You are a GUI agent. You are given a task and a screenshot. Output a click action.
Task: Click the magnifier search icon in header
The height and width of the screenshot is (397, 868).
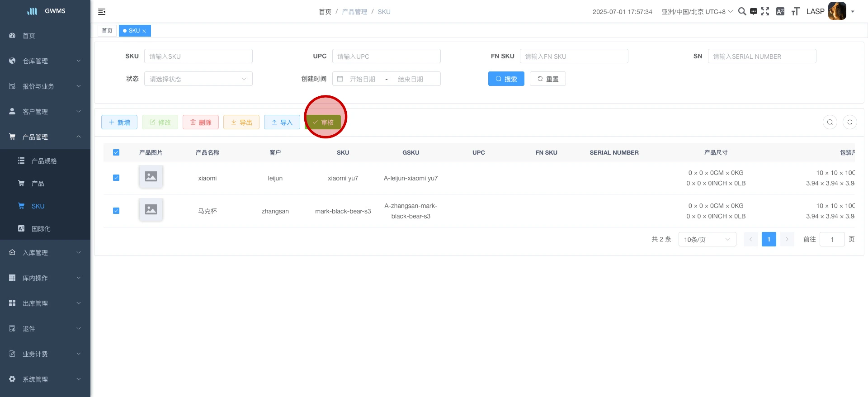tap(742, 11)
